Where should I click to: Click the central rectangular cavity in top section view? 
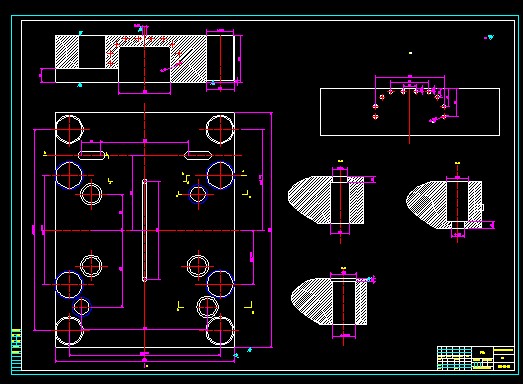pos(145,65)
